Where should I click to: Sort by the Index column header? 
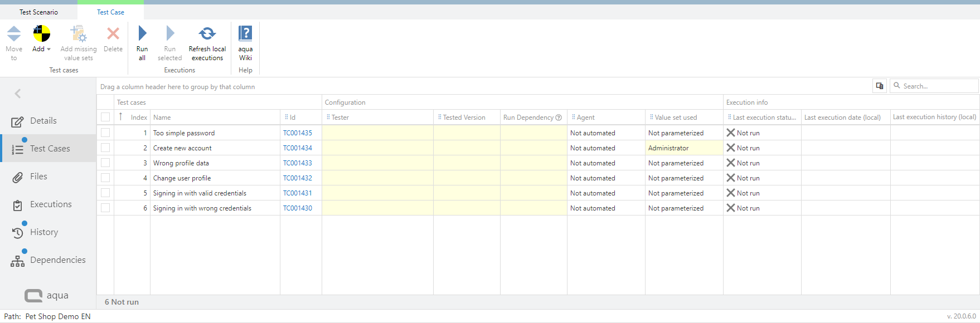[138, 118]
